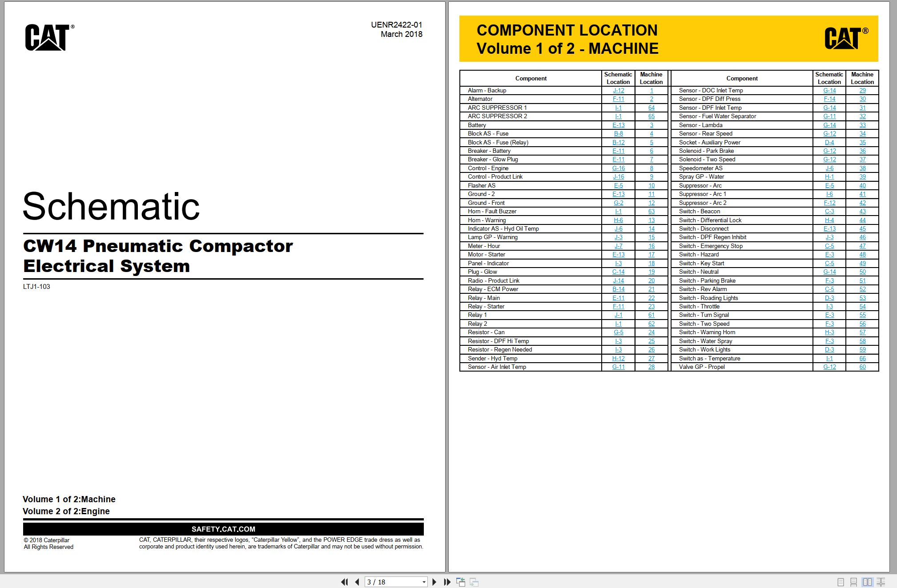Open machine location 23 for Relay - Starter
The width and height of the screenshot is (897, 588).
pyautogui.click(x=652, y=306)
